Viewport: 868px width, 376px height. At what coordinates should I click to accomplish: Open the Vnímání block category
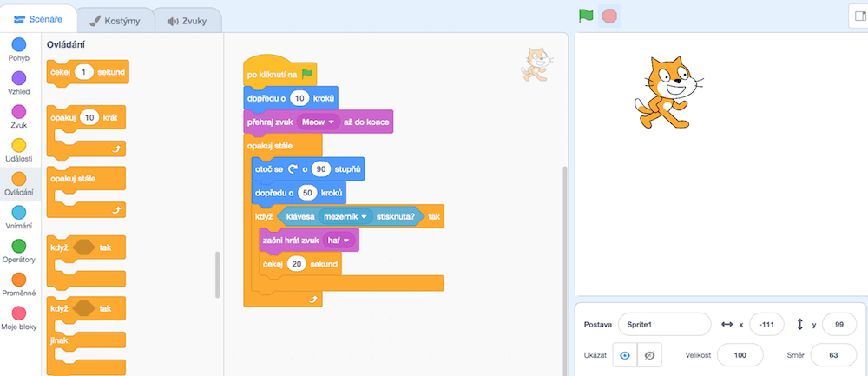pos(19,217)
